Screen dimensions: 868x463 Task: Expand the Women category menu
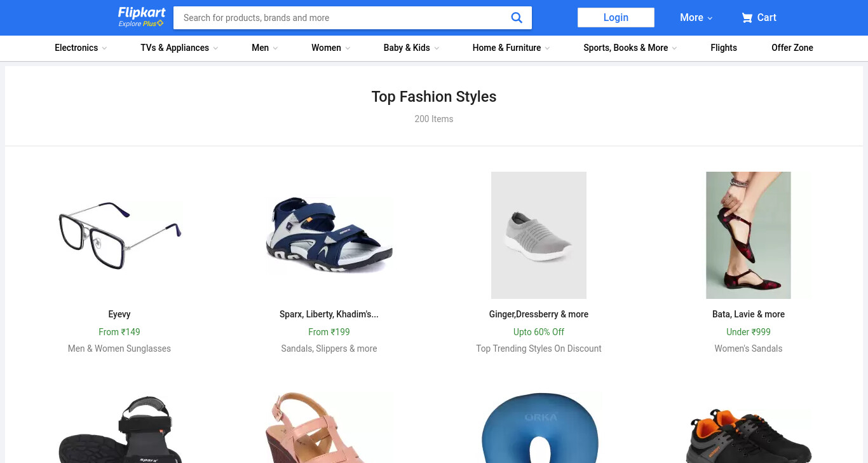tap(330, 48)
